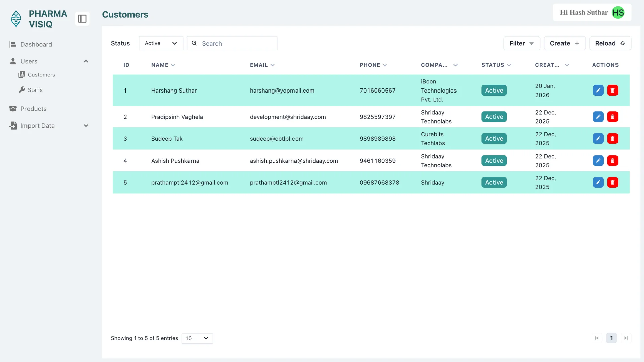Click the edit pencil for Sudeep Tak
Screen dimensions: 644x362
(598, 139)
